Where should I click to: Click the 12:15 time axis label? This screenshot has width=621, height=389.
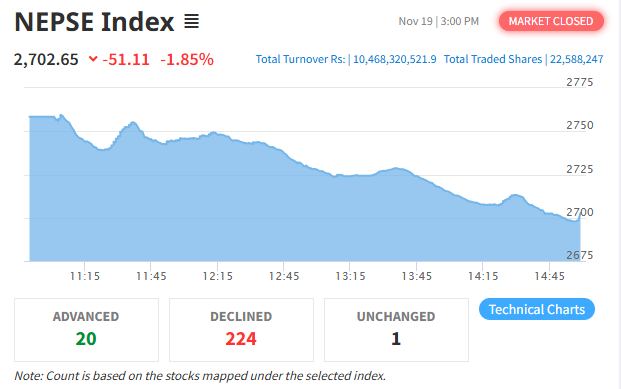pyautogui.click(x=217, y=276)
